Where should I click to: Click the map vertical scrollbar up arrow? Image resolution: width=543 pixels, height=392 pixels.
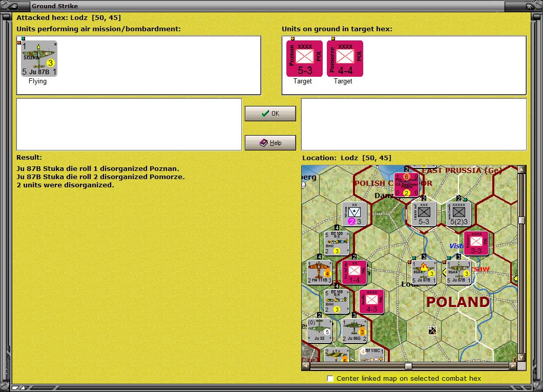pos(521,169)
